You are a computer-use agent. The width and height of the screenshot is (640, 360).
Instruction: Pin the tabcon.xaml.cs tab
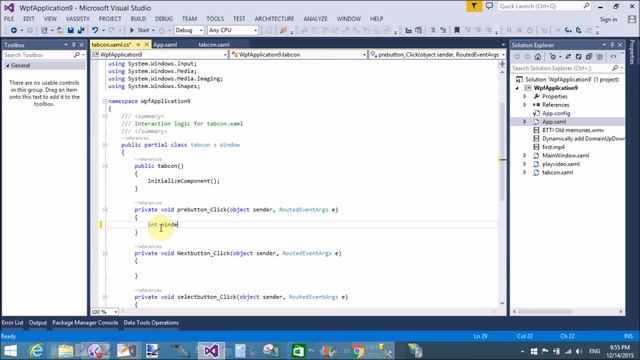click(x=138, y=44)
